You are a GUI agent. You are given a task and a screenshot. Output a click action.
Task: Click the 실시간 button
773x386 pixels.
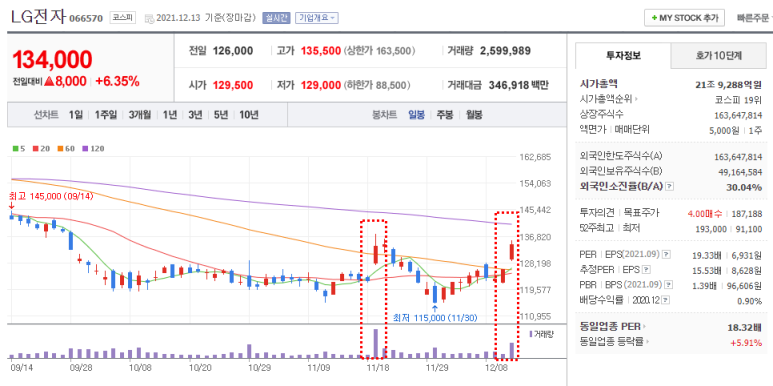pyautogui.click(x=276, y=18)
